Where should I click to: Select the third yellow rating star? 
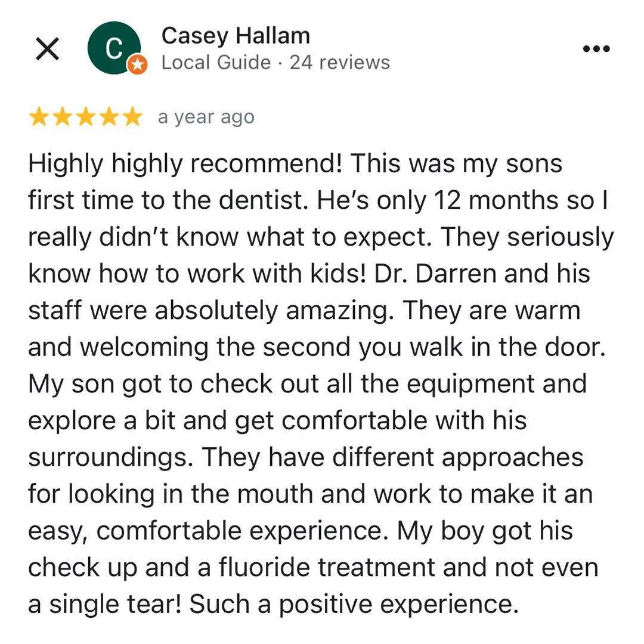[x=86, y=117]
